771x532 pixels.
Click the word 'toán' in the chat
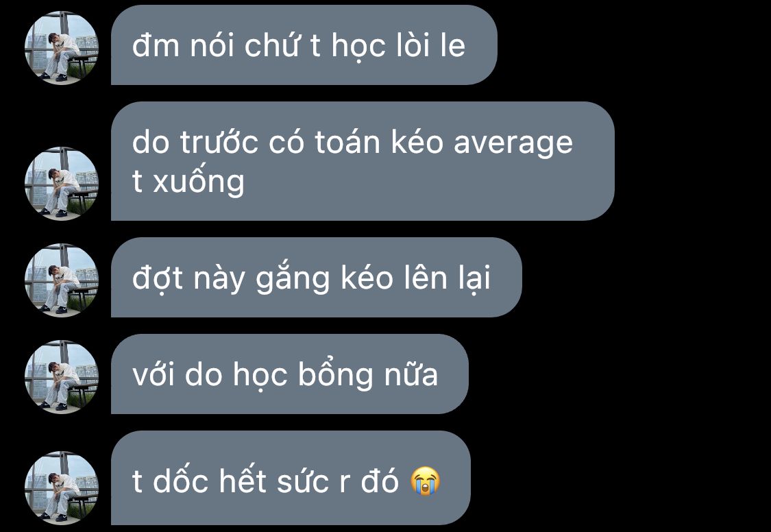click(347, 142)
